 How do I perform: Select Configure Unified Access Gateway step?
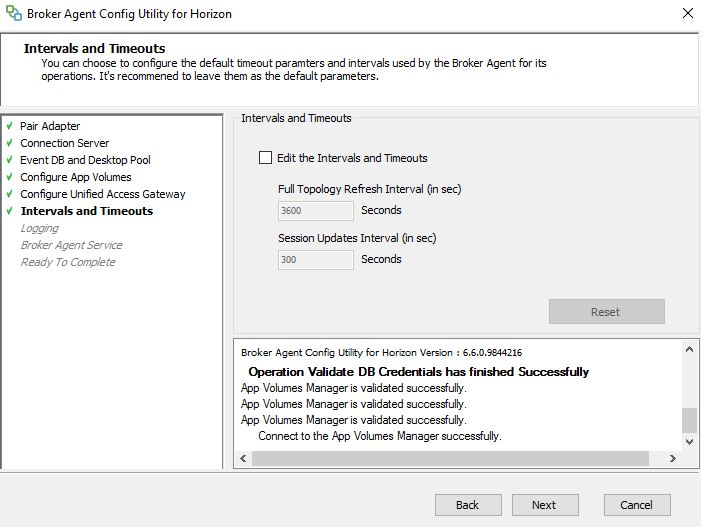[102, 194]
